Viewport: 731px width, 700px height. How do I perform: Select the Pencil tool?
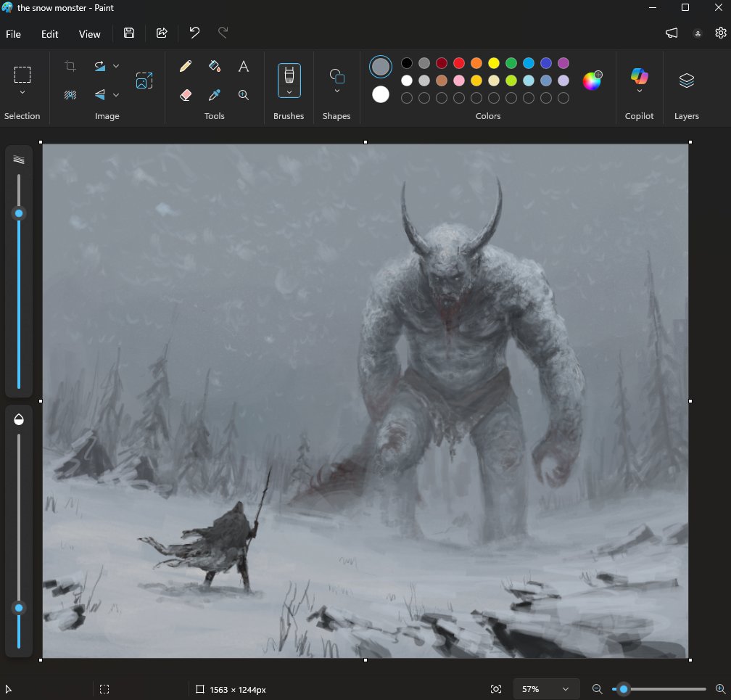coord(186,66)
